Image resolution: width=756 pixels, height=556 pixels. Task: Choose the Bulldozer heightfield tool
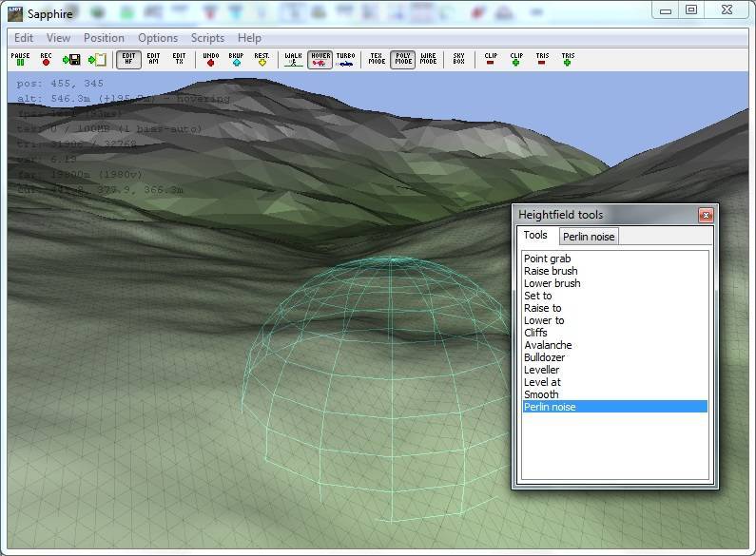tap(544, 357)
